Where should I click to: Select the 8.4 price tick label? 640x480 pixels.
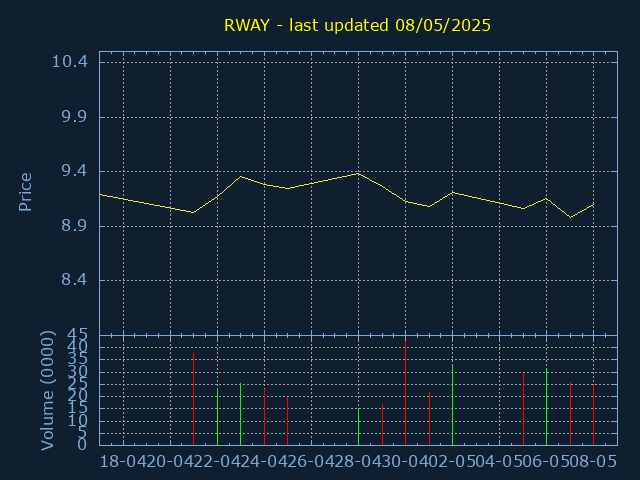coord(74,280)
